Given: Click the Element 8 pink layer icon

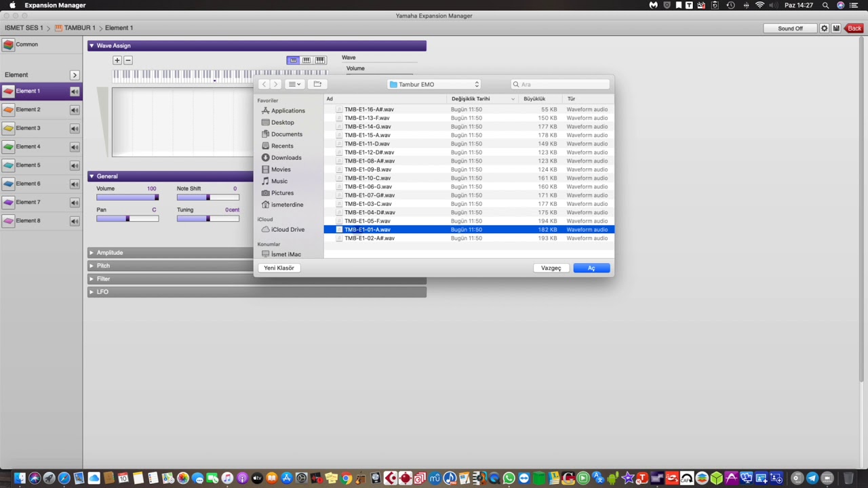Looking at the screenshot, I should click(x=8, y=220).
